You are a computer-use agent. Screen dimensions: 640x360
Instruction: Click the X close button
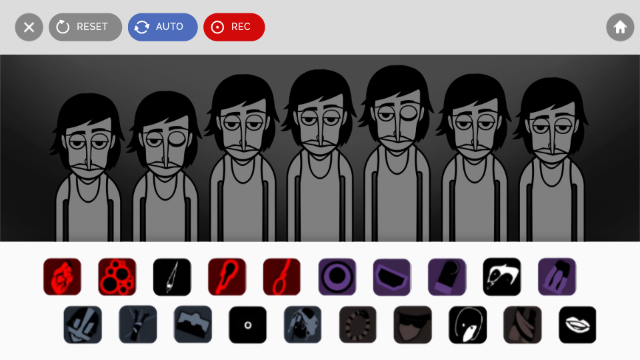[x=29, y=27]
